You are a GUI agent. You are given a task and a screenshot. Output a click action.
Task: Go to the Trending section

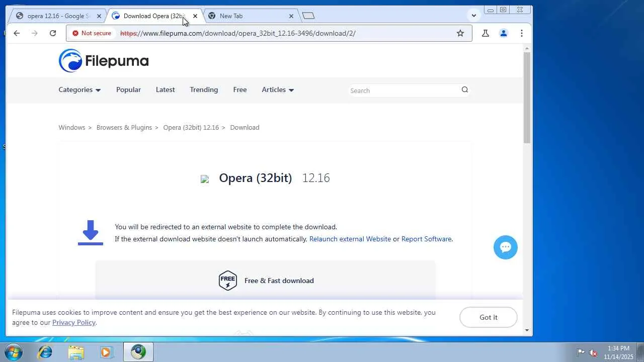tap(204, 89)
